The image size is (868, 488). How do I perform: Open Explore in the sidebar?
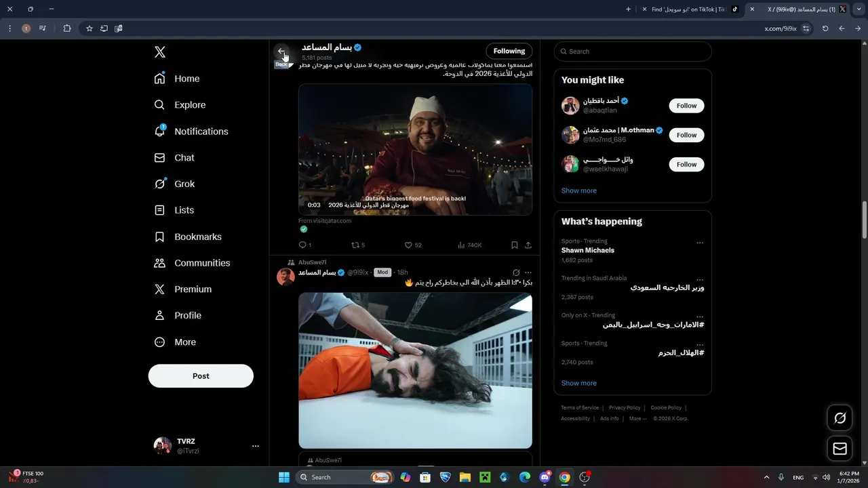[x=180, y=105]
